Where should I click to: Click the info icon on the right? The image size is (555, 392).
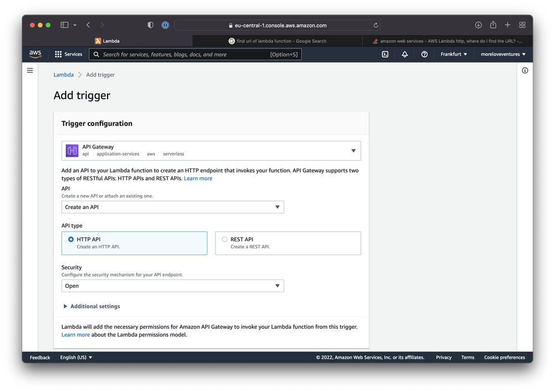(524, 70)
